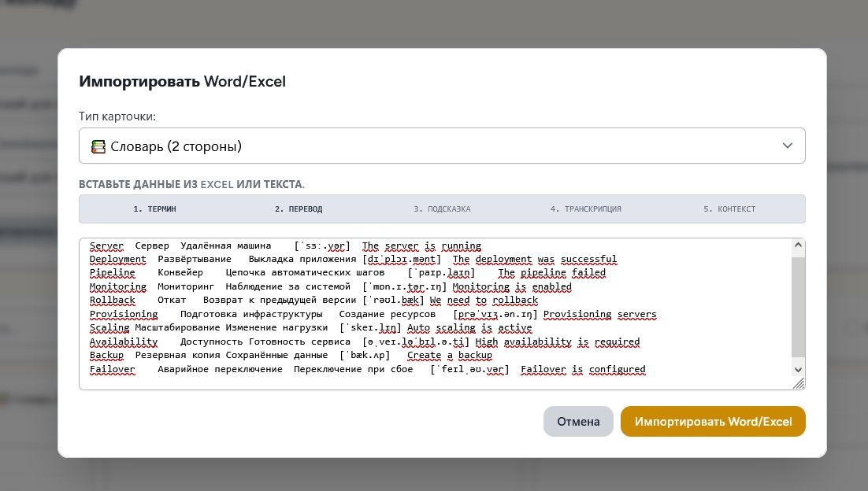The width and height of the screenshot is (868, 491).
Task: Click the scrollbar down arrow
Action: 799,370
